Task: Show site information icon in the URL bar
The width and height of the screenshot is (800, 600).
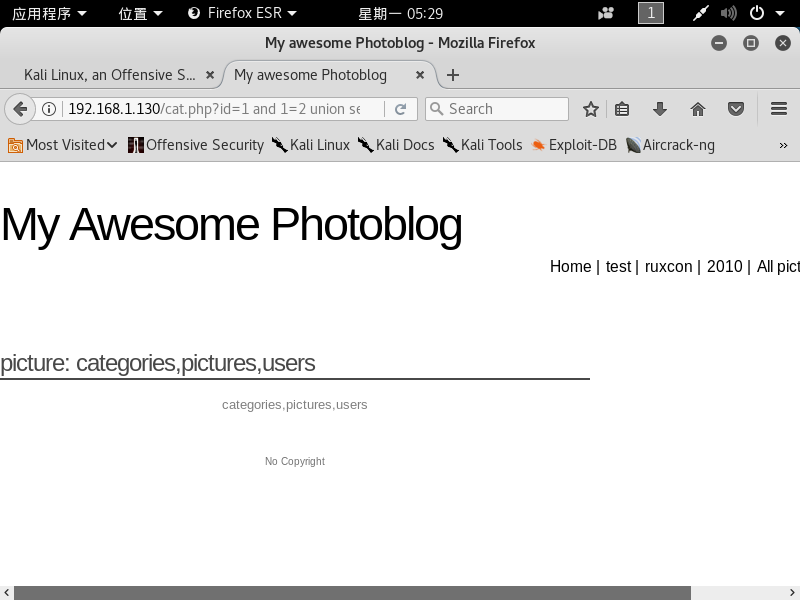Action: point(48,109)
